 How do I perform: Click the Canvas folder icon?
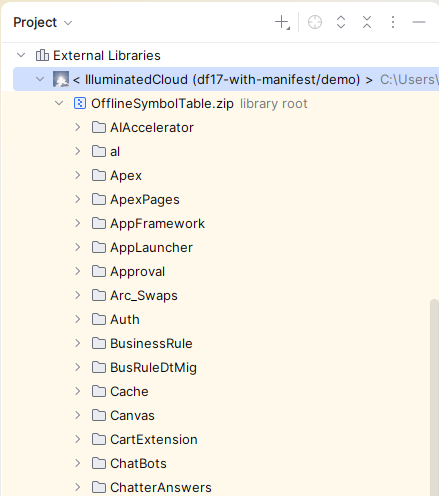pyautogui.click(x=99, y=415)
